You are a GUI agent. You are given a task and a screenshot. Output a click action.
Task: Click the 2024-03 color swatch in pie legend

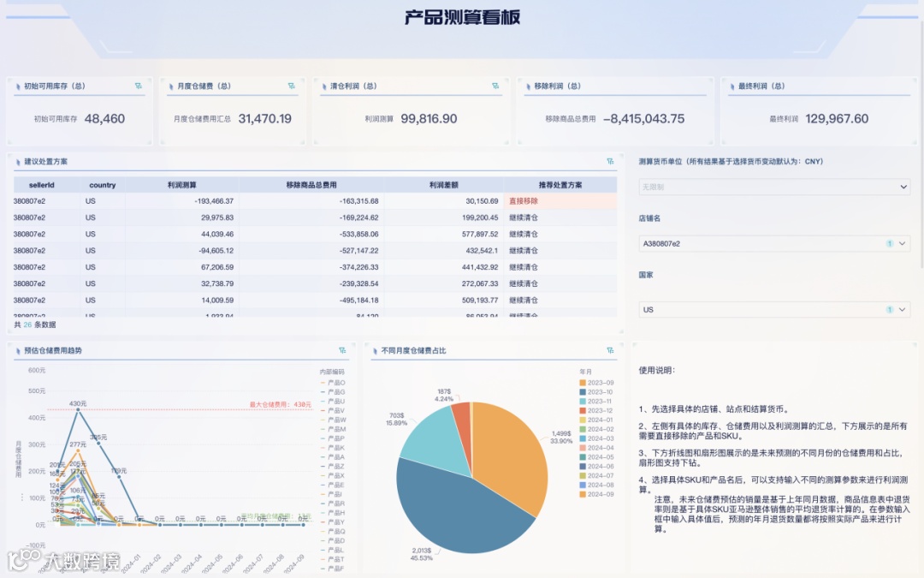pyautogui.click(x=583, y=438)
